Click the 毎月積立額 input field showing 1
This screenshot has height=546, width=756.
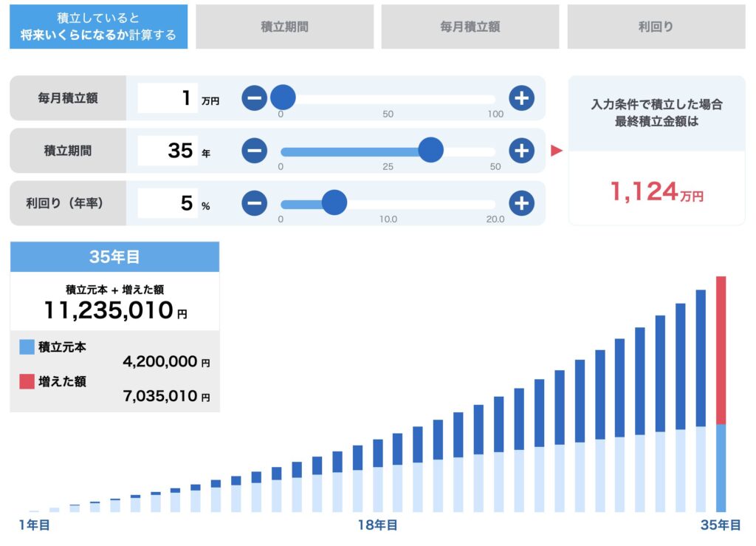click(168, 98)
